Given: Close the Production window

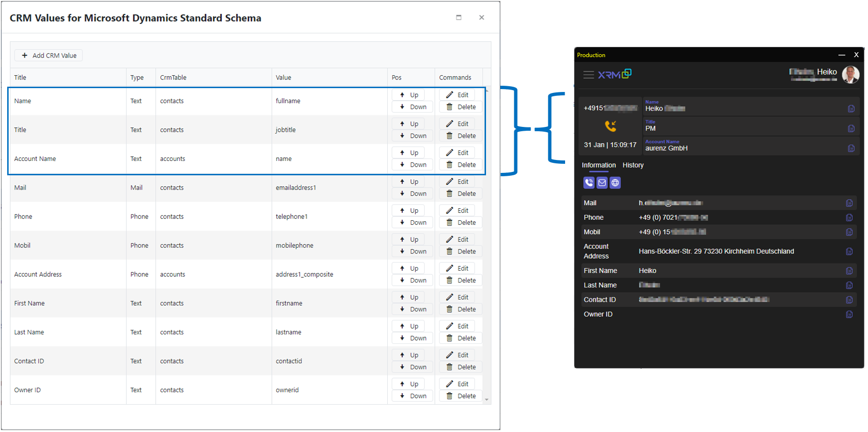Looking at the screenshot, I should [x=856, y=55].
